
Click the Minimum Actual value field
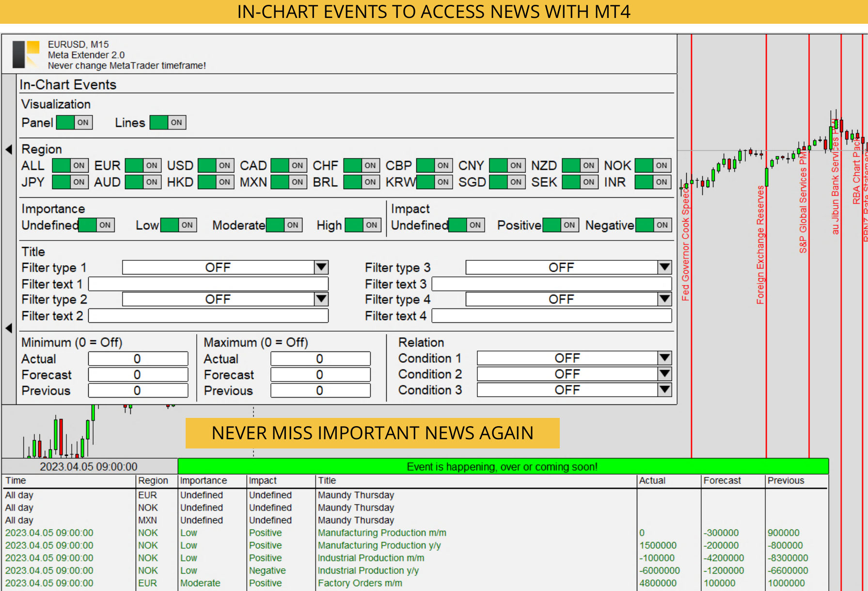(138, 359)
